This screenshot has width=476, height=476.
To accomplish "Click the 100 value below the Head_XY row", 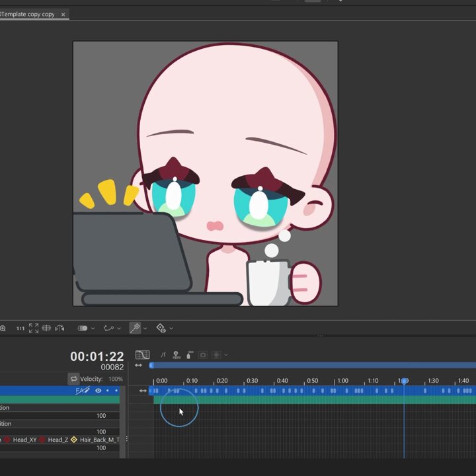I will pos(101,448).
